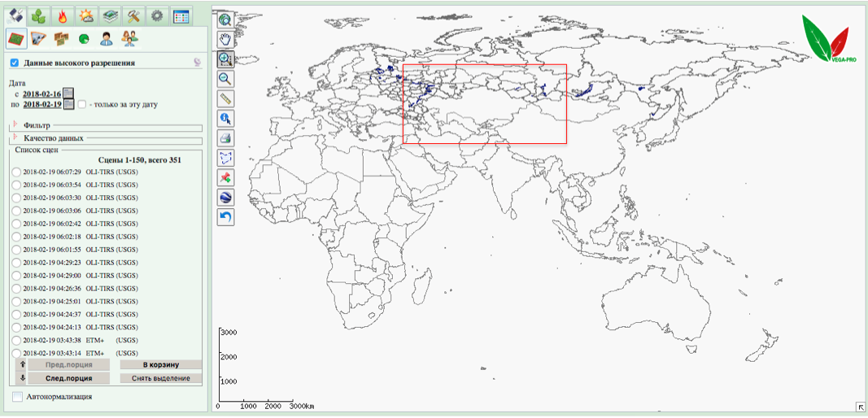The width and height of the screenshot is (868, 418).
Task: Expand the Качество данных section
Action: pyautogui.click(x=15, y=137)
